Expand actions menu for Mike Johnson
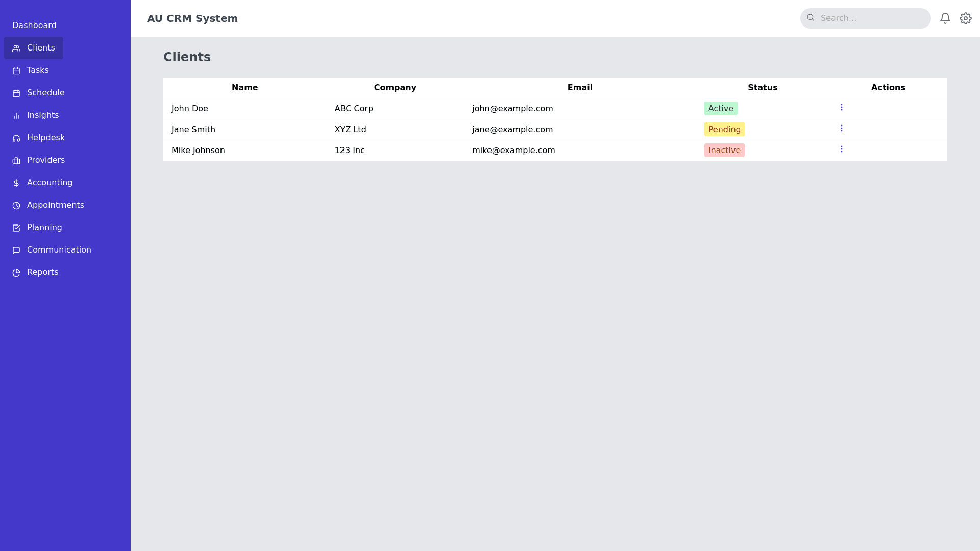Screen dimensions: 980x551 click(841, 149)
